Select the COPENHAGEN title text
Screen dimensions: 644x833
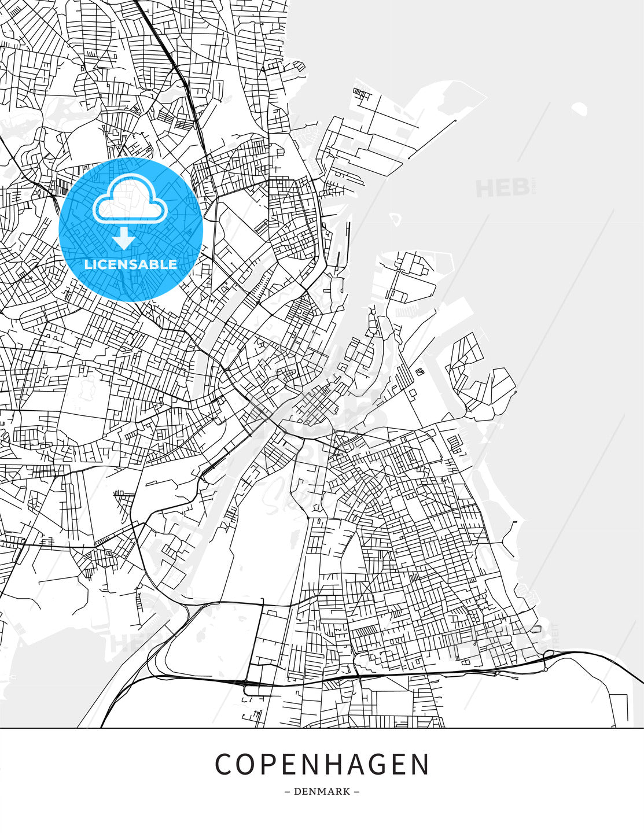tap(322, 764)
